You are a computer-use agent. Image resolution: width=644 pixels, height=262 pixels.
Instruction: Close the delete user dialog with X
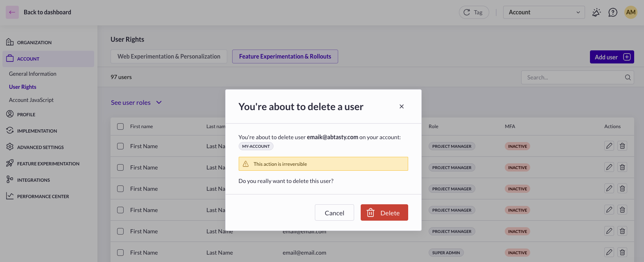click(x=402, y=106)
